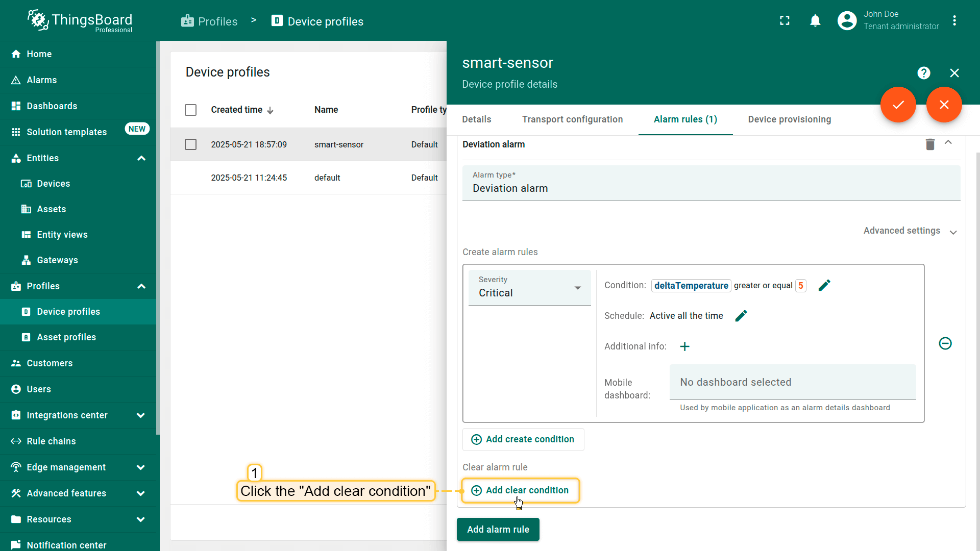Image resolution: width=980 pixels, height=551 pixels.
Task: Toggle fullscreen mode
Action: click(785, 21)
